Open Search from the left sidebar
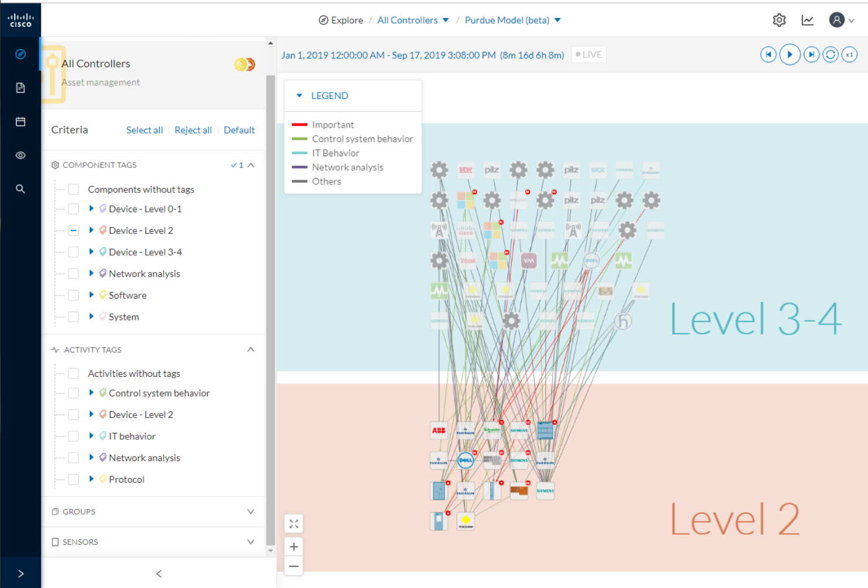868x588 pixels. coord(20,188)
